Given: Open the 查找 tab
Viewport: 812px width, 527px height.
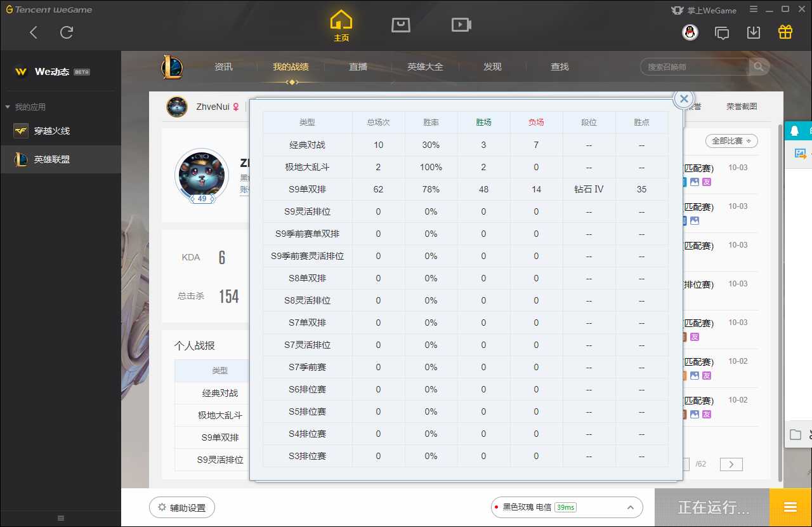Looking at the screenshot, I should point(560,67).
